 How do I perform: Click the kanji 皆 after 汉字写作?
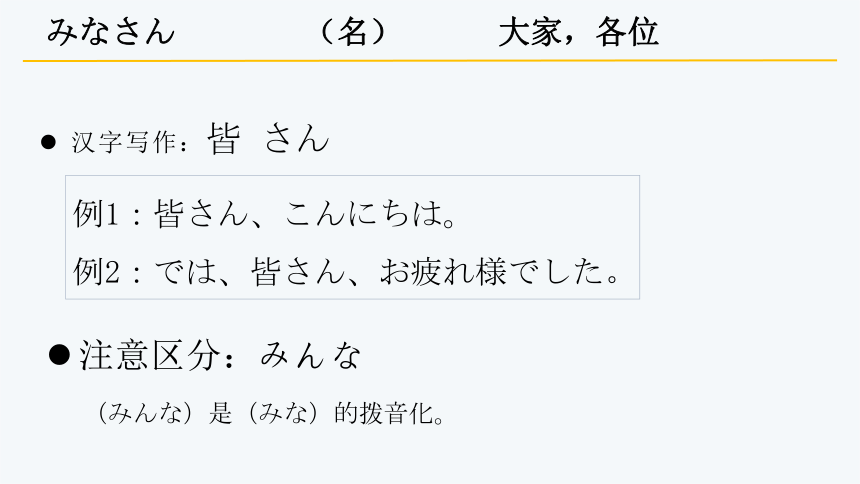coord(224,139)
